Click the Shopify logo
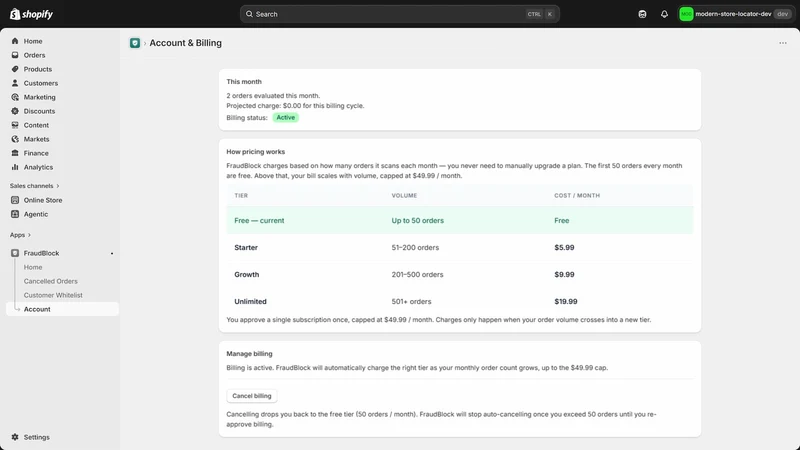Image resolution: width=800 pixels, height=450 pixels. (31, 14)
